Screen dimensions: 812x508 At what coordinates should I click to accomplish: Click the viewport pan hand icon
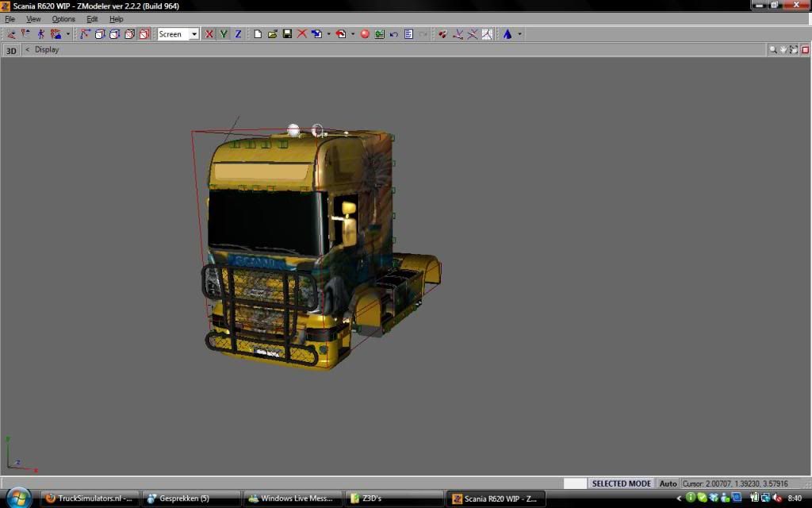click(783, 50)
